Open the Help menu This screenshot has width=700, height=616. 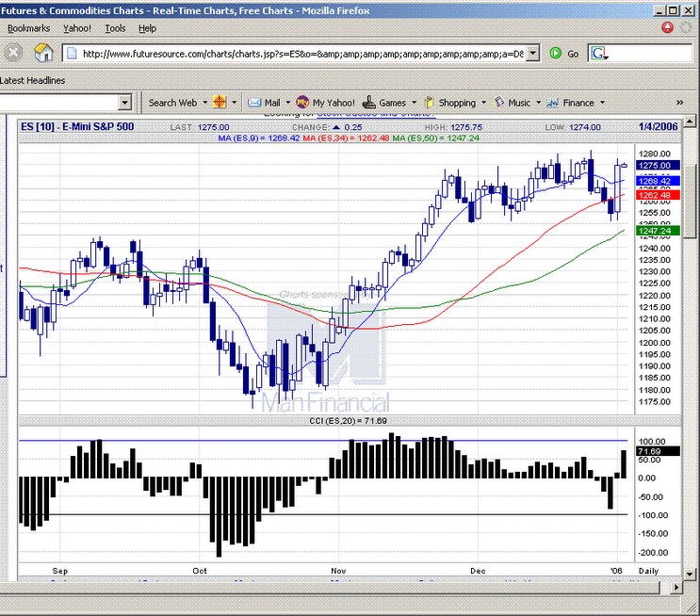tap(147, 28)
